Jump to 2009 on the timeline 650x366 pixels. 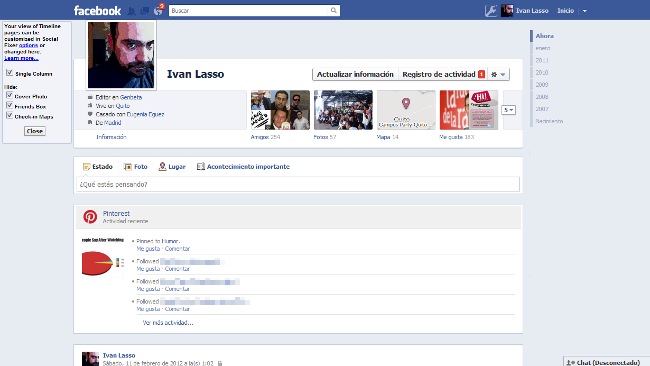[541, 85]
